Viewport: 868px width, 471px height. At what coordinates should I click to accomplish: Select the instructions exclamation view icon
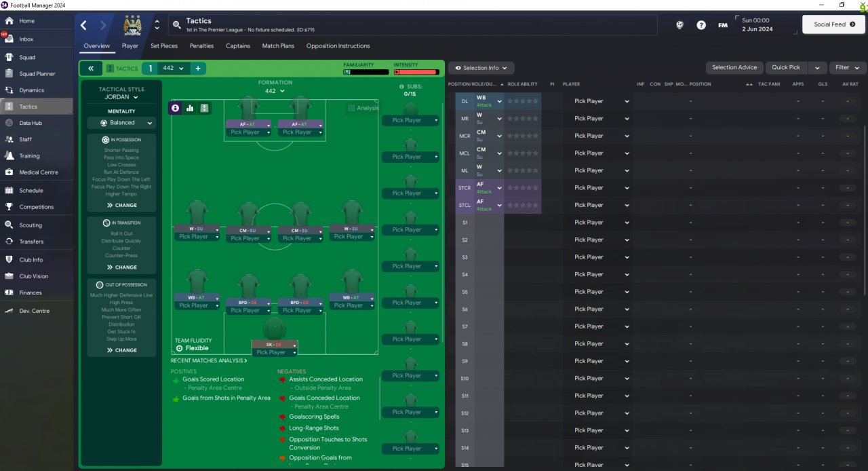[x=204, y=108]
